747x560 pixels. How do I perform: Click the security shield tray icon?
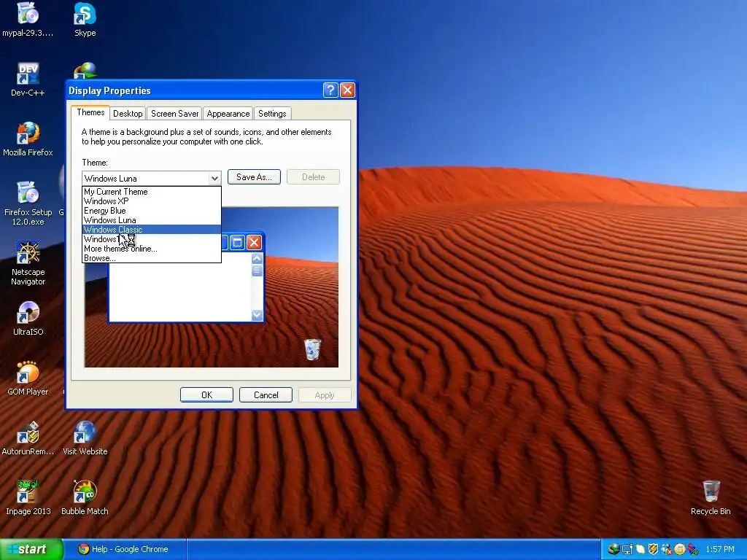[x=653, y=549]
